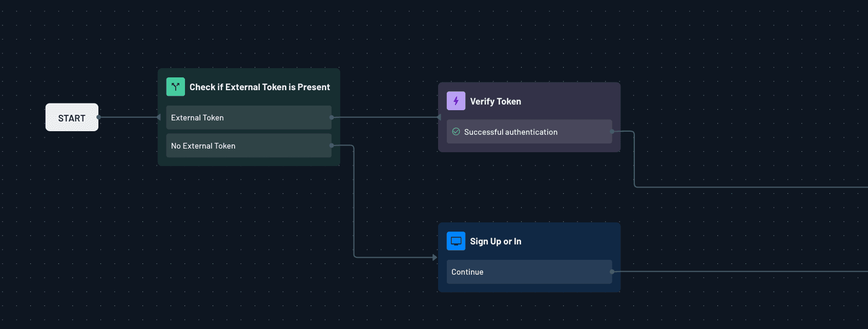868x329 pixels.
Task: Click the output handle on No External Token row
Action: (x=332, y=146)
